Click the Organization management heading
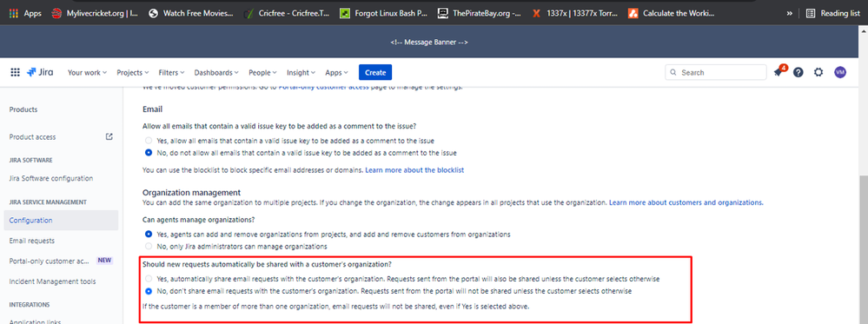Screen dimensions: 868x324 click(x=191, y=192)
